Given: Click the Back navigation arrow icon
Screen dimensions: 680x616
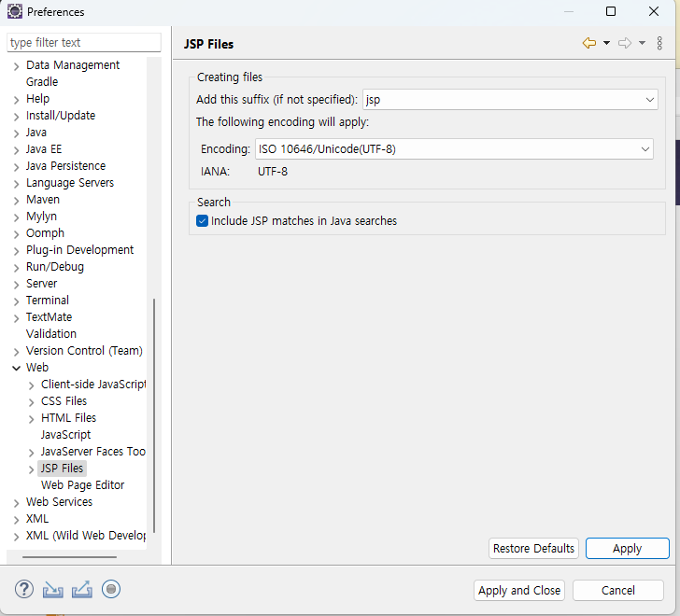Looking at the screenshot, I should 588,43.
